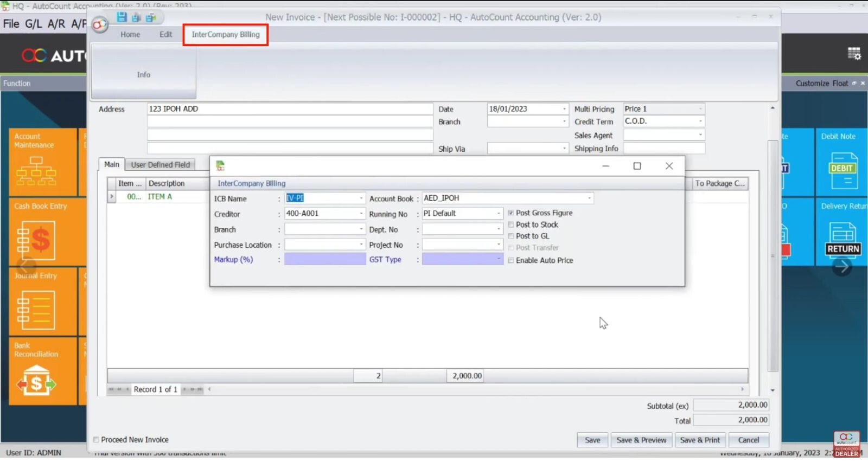Open GST Type dropdown

coord(499,259)
